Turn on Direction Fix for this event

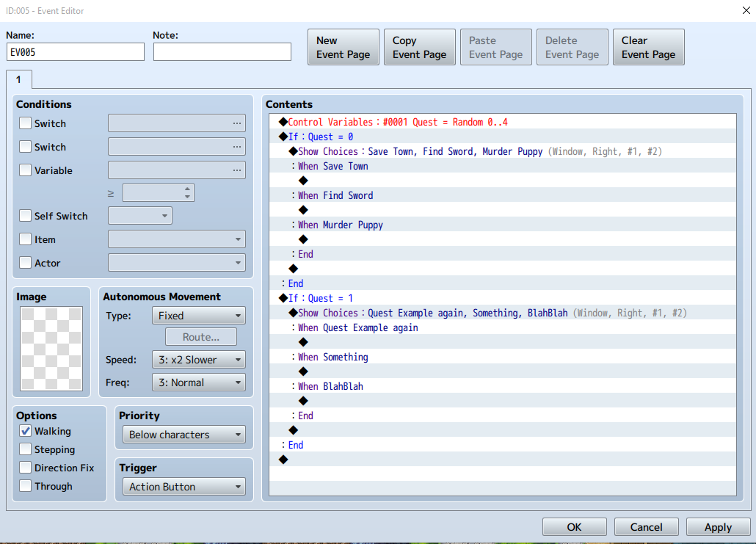(x=25, y=468)
